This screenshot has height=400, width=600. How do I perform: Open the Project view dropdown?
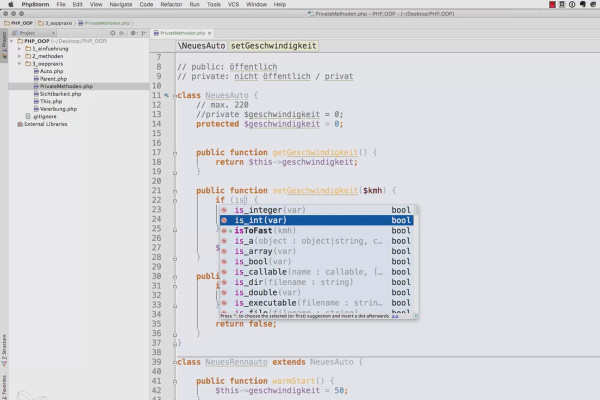click(x=34, y=33)
